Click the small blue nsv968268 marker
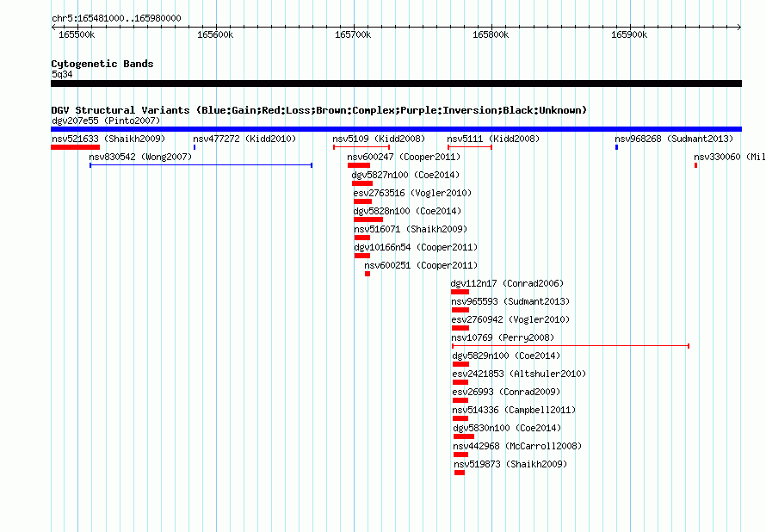The height and width of the screenshot is (532, 766). (x=616, y=147)
